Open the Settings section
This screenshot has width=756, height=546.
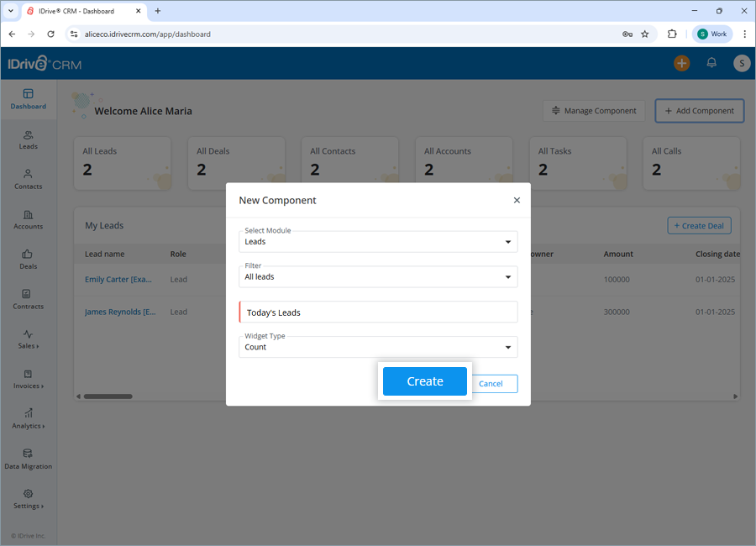(28, 500)
